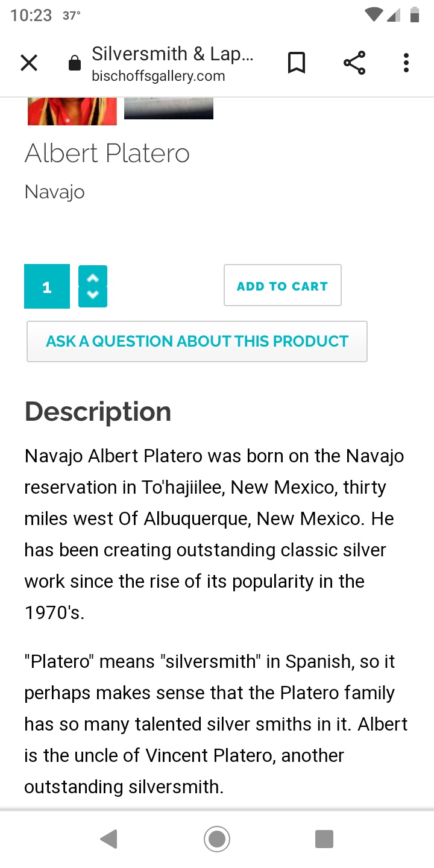Open the three-dot overflow menu
Screen dimensions: 434x868
coord(406,63)
